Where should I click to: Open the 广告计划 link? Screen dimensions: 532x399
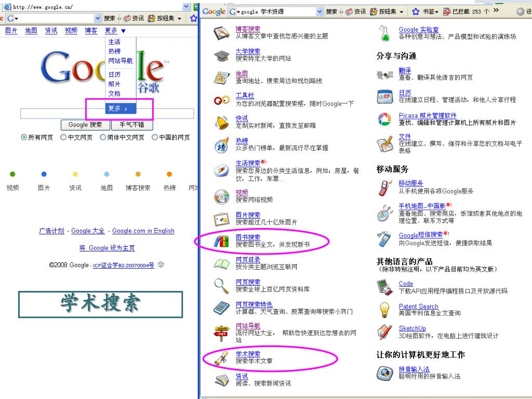tap(51, 231)
